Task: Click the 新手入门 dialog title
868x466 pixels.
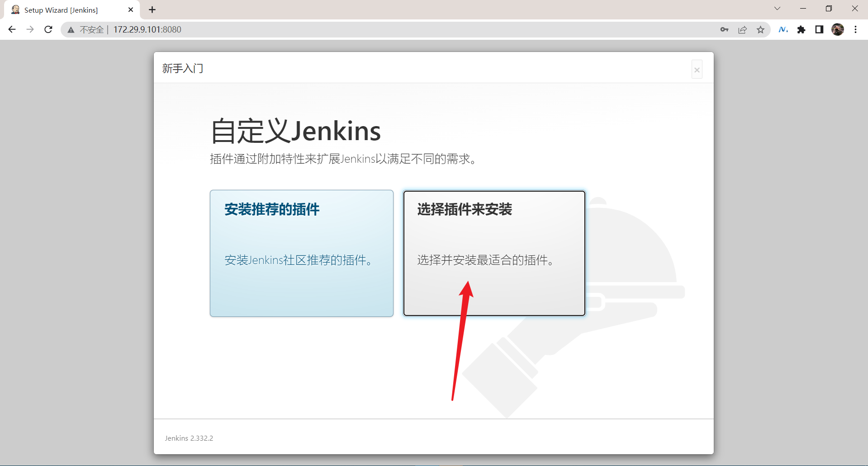Action: pos(183,68)
